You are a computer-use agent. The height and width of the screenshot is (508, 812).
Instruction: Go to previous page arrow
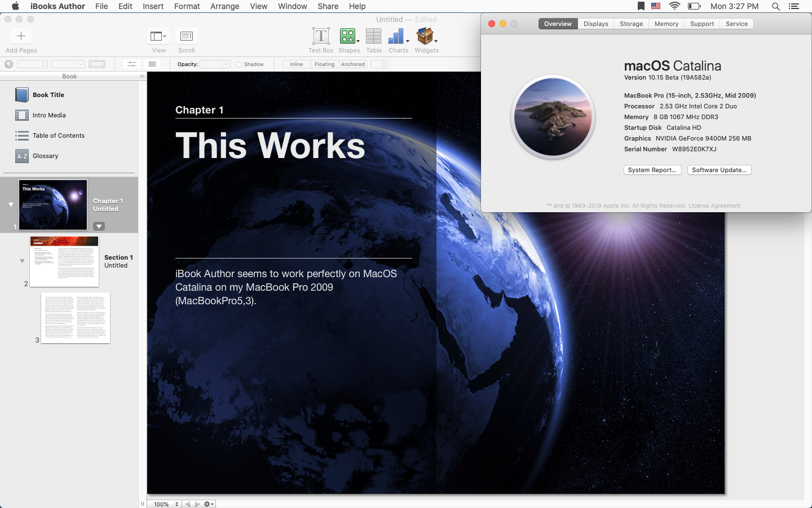(x=188, y=504)
